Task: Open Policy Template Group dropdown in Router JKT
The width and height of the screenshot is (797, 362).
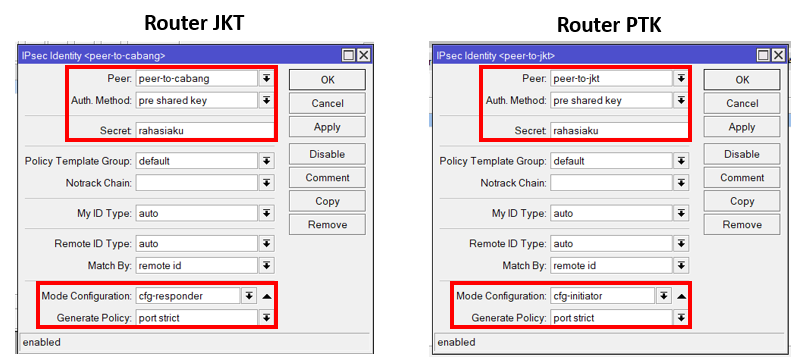Action: point(266,161)
